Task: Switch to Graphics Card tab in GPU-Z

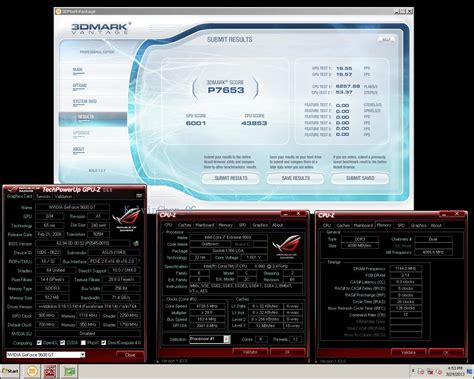Action: click(x=20, y=196)
